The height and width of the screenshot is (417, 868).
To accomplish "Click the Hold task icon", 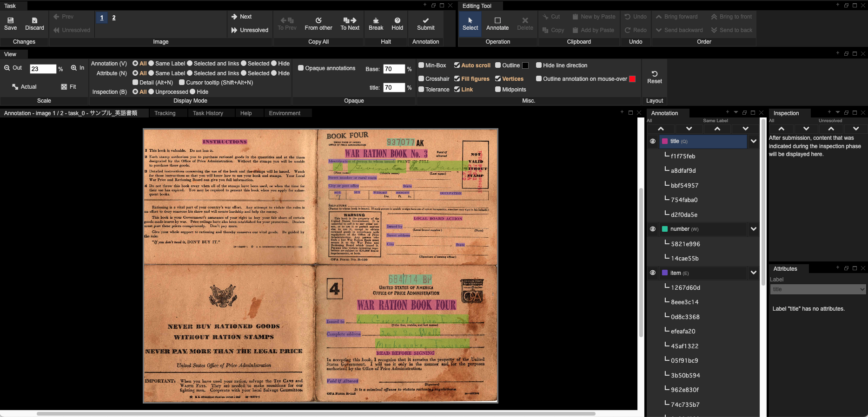I will tap(398, 20).
